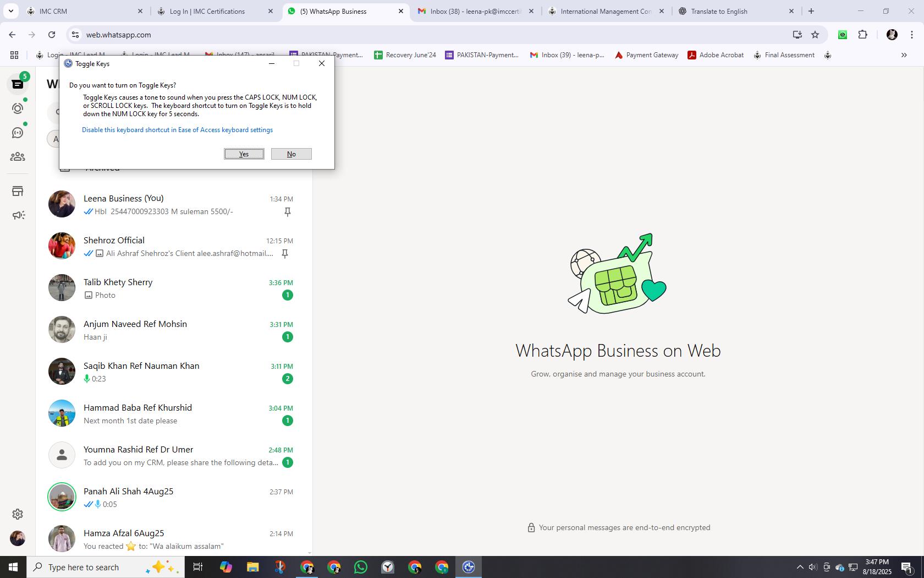
Task: Minimize the Toggle Keys dialog
Action: 271,63
